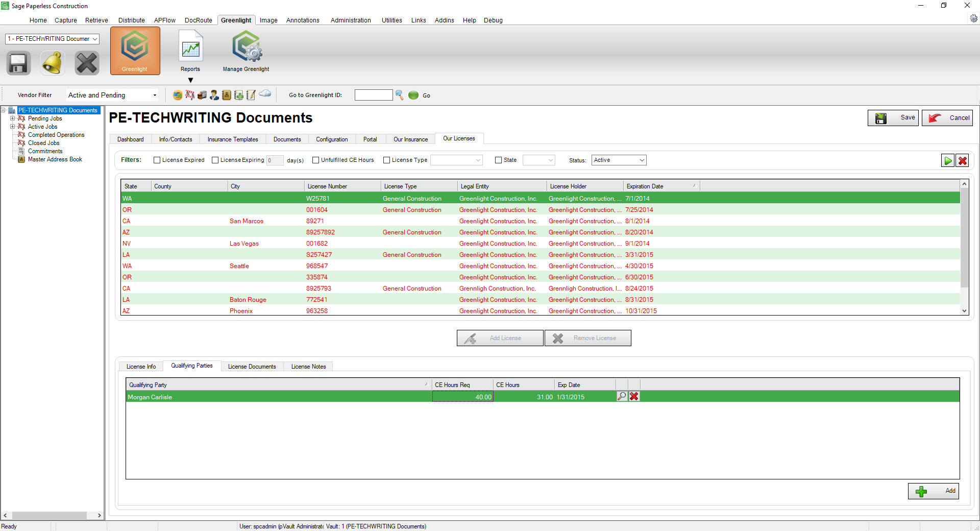Click the gray X delete icon in ribbon
Image resolution: width=980 pixels, height=531 pixels.
point(87,63)
